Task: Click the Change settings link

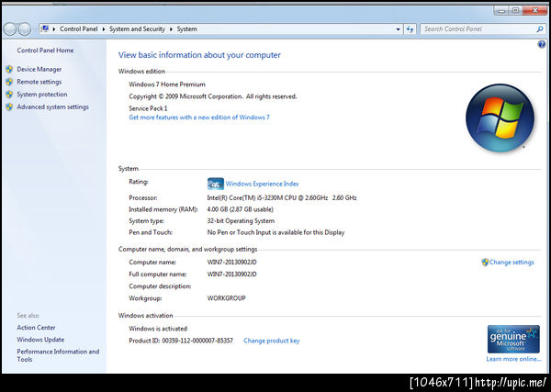Action: (512, 263)
